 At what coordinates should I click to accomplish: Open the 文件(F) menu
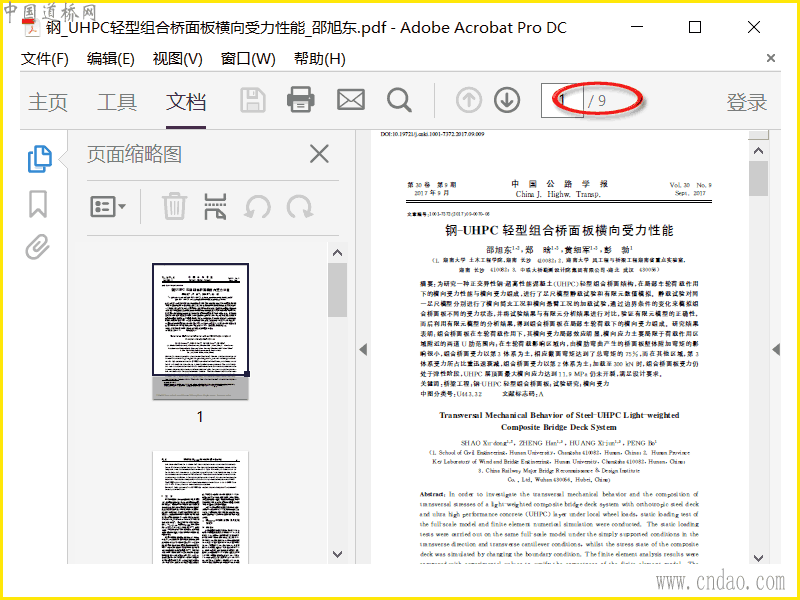(44, 59)
